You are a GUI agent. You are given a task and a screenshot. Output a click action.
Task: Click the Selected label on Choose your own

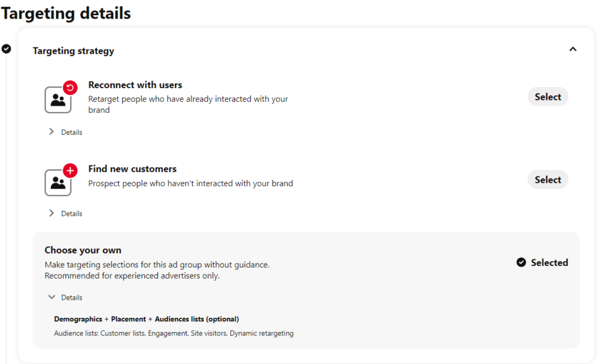point(549,263)
